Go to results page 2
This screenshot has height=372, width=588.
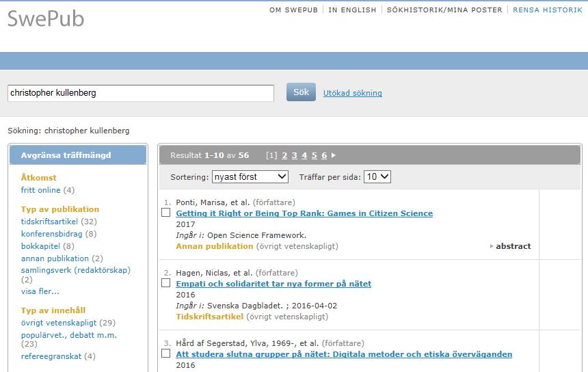click(284, 155)
